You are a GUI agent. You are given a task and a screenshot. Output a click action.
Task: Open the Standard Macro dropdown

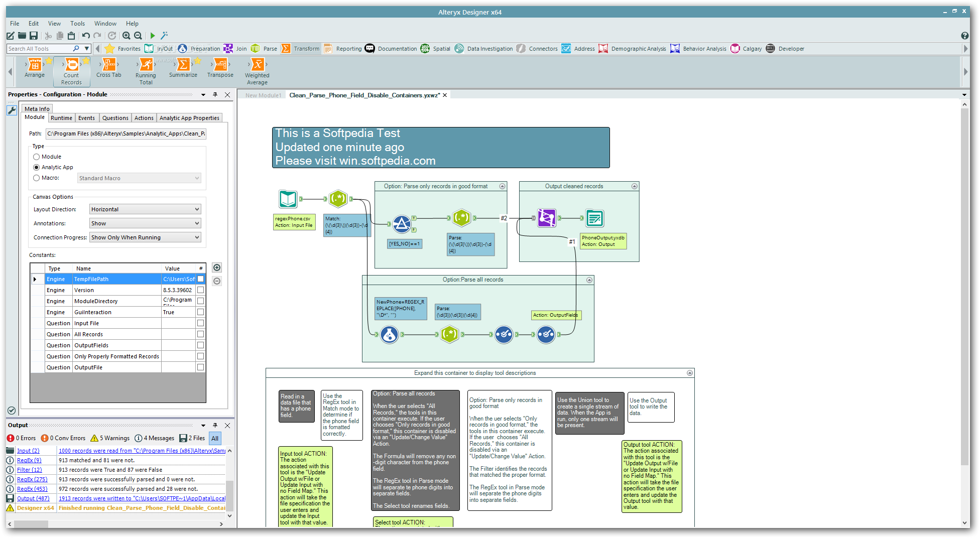139,178
